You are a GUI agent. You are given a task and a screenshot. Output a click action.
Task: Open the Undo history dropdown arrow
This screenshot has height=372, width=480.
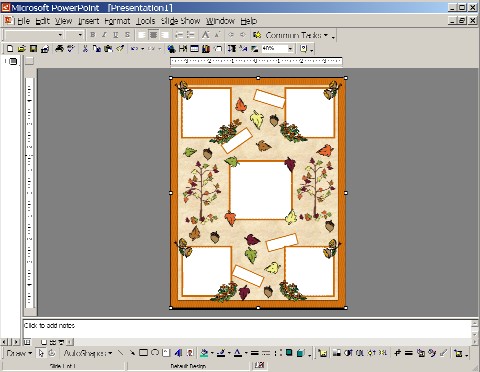(142, 49)
